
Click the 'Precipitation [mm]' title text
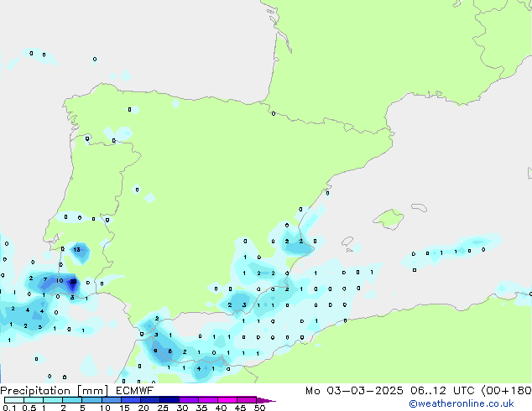point(54,391)
